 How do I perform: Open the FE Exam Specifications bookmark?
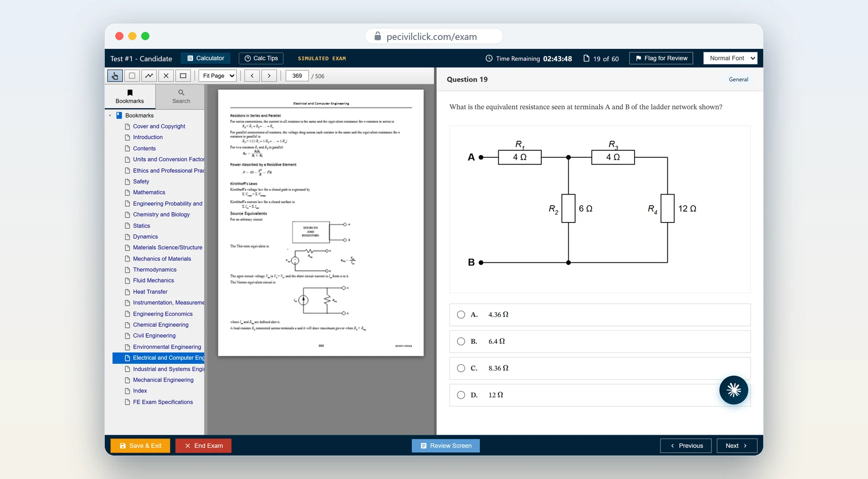tap(163, 402)
